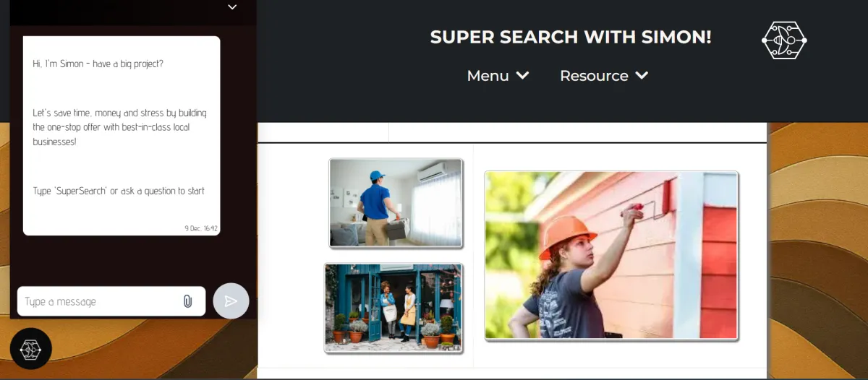The image size is (868, 380).
Task: Open the Menu navigation item
Action: click(488, 76)
